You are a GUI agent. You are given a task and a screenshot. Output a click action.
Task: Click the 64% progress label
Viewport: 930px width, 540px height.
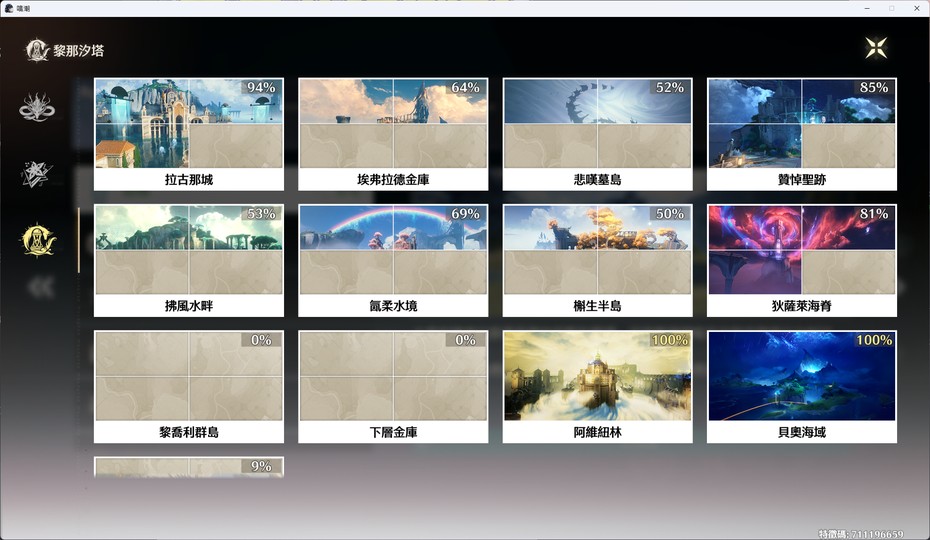point(466,87)
